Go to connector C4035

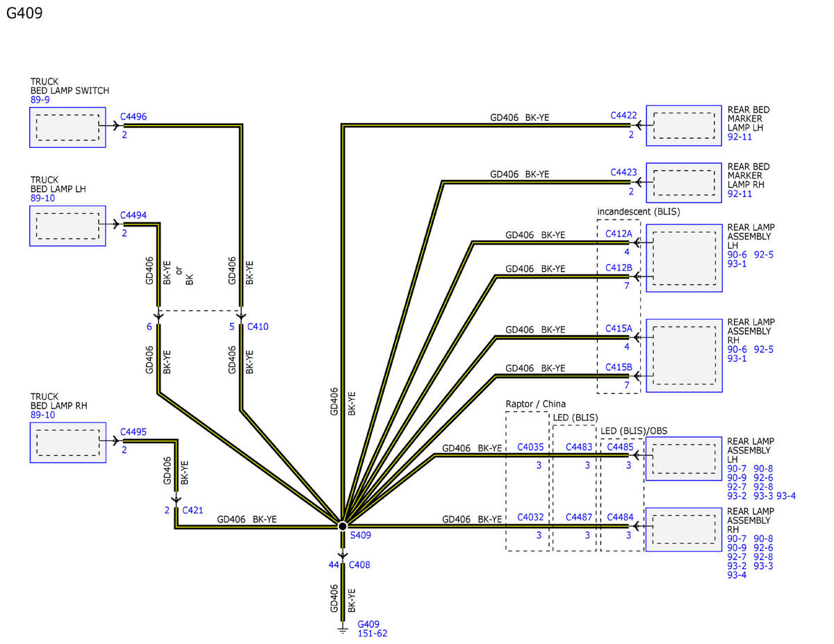tap(531, 447)
